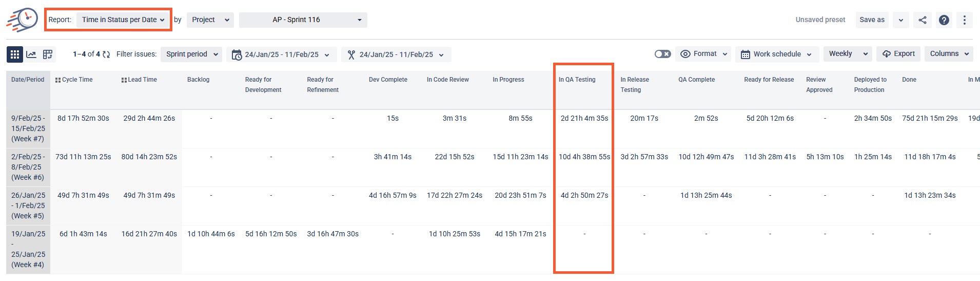Click the Save as button
This screenshot has width=980, height=281.
[872, 20]
